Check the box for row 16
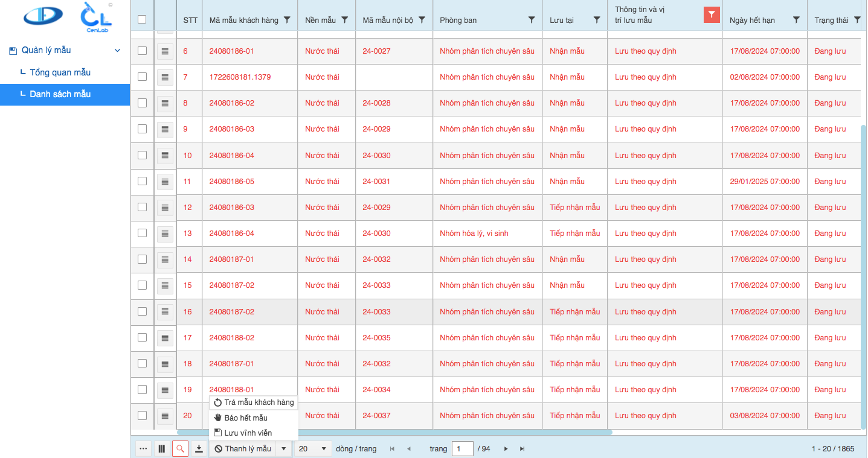The height and width of the screenshot is (458, 868). [x=142, y=311]
